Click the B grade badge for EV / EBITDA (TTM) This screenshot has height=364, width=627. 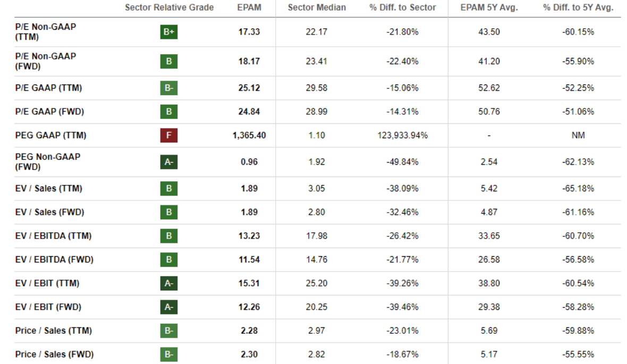click(169, 236)
